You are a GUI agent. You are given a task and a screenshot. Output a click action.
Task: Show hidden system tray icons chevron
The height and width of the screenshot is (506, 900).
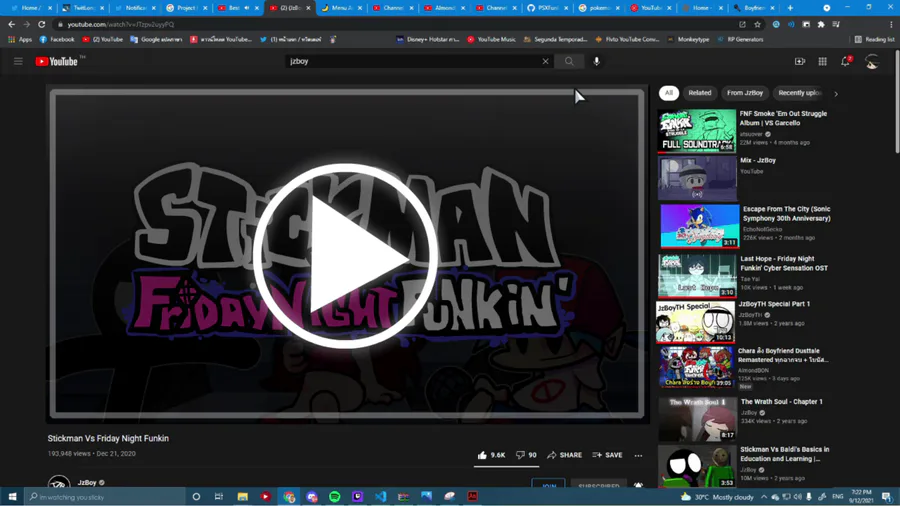(x=763, y=496)
